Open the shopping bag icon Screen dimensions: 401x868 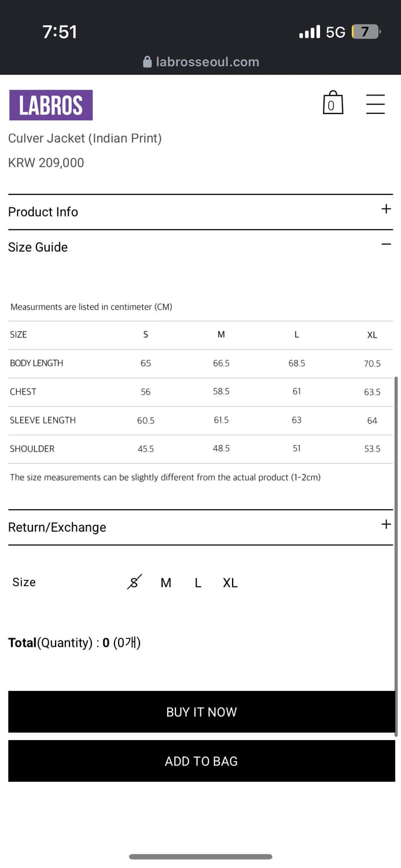332,103
